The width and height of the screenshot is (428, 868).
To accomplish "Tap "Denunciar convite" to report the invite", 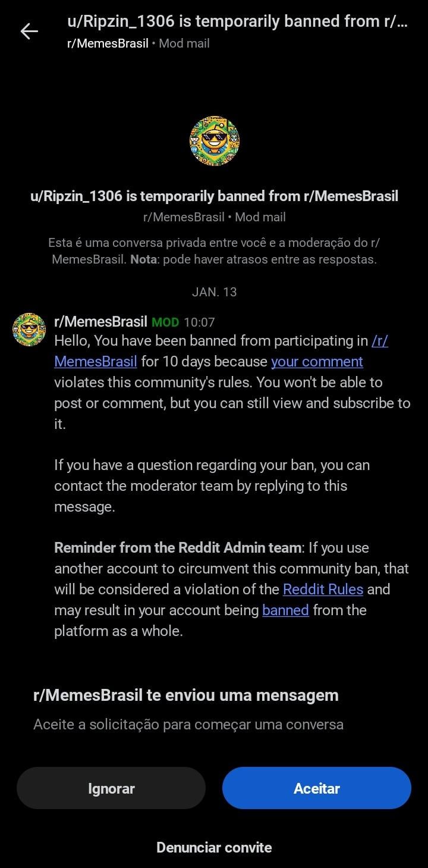I will click(x=214, y=847).
